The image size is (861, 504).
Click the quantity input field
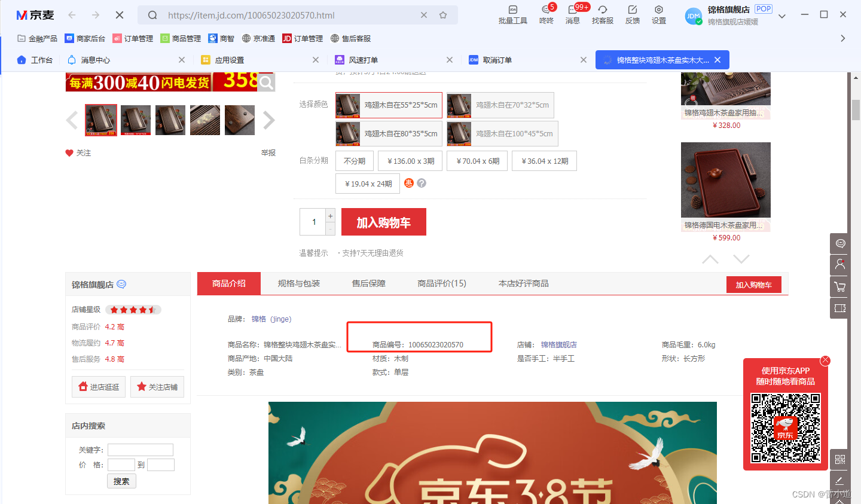[313, 222]
